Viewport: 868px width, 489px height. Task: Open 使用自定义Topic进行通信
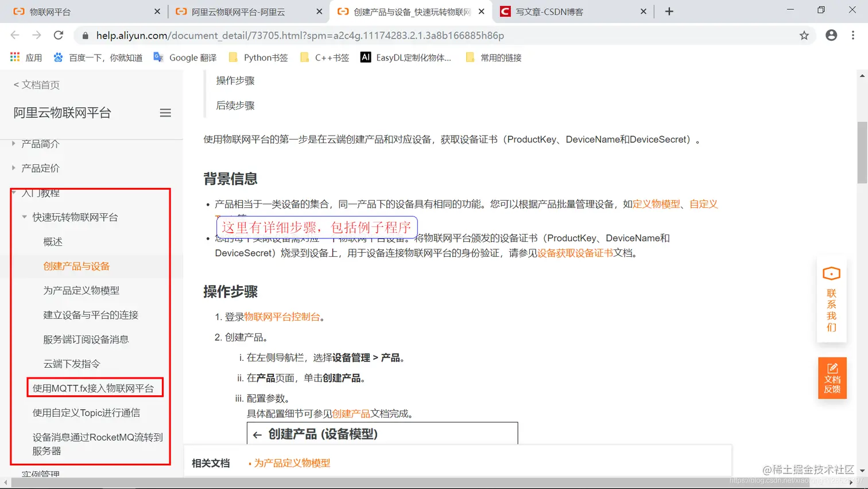pyautogui.click(x=86, y=413)
